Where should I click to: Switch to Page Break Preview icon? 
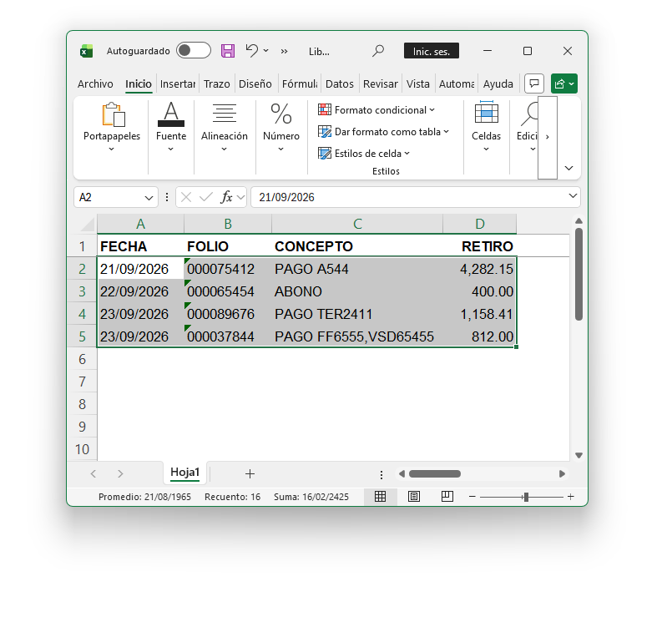(447, 497)
